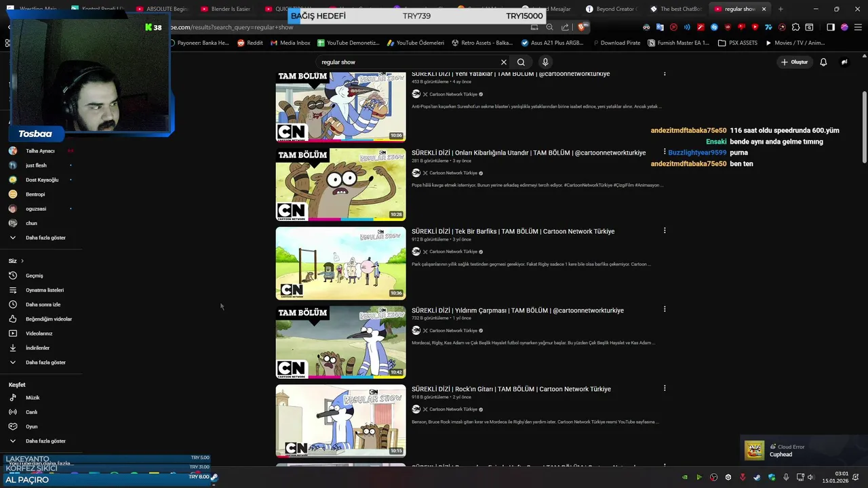Click the YouTube search magnifier button
Viewport: 868px width, 488px height.
coord(521,62)
